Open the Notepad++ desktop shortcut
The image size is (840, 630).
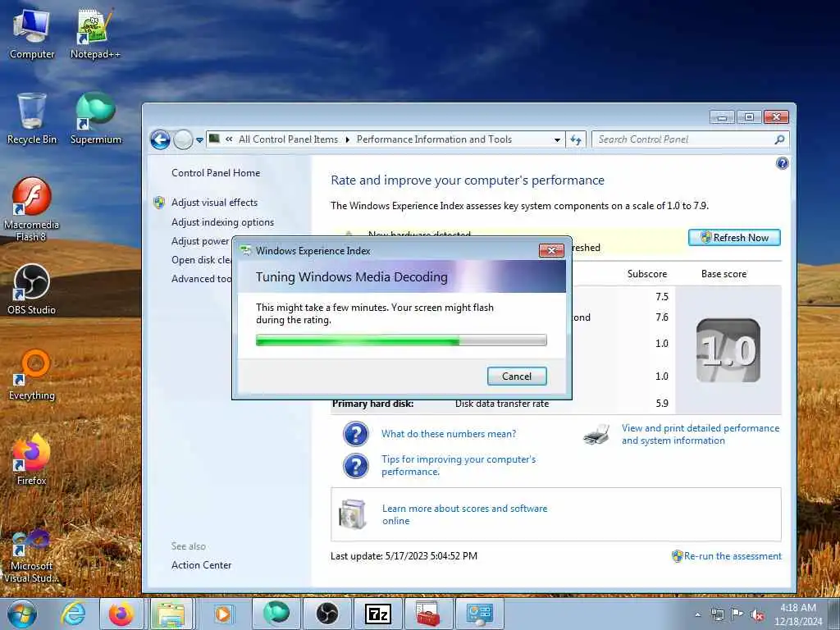[95, 34]
